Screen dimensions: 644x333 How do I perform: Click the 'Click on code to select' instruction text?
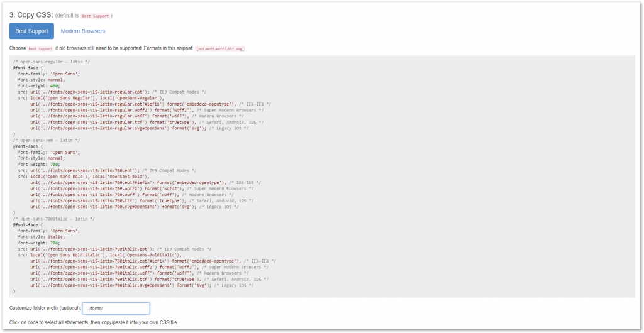tap(94, 322)
